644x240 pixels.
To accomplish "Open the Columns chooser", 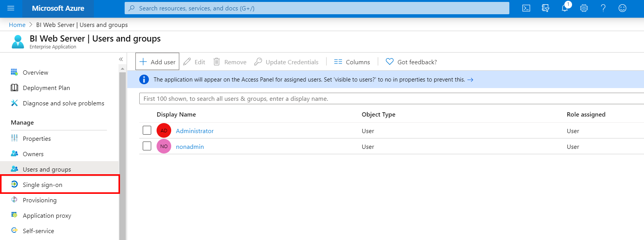I will tap(352, 62).
